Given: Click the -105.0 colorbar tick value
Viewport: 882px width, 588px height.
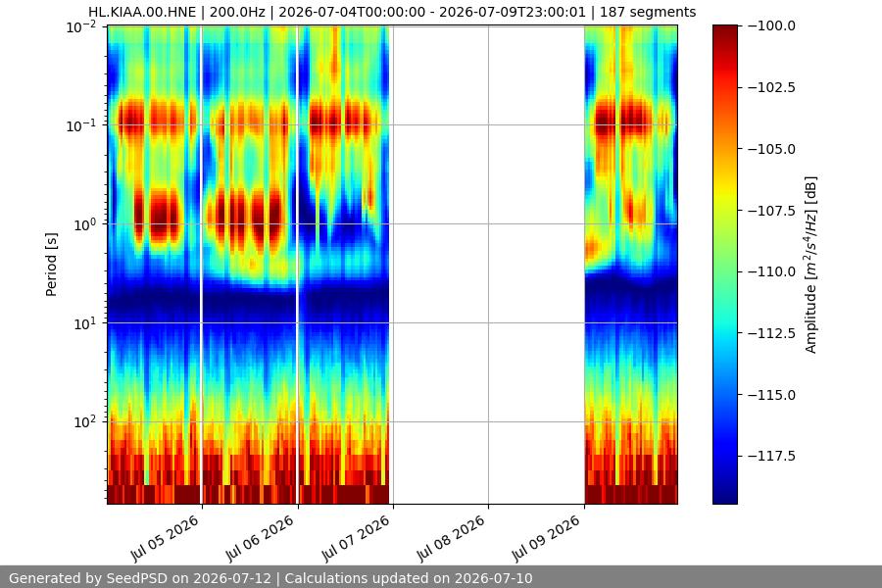Looking at the screenshot, I should pyautogui.click(x=772, y=149).
